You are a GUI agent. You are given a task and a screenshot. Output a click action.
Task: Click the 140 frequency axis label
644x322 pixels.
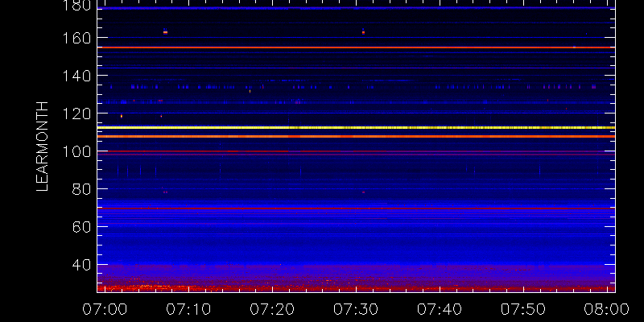78,76
